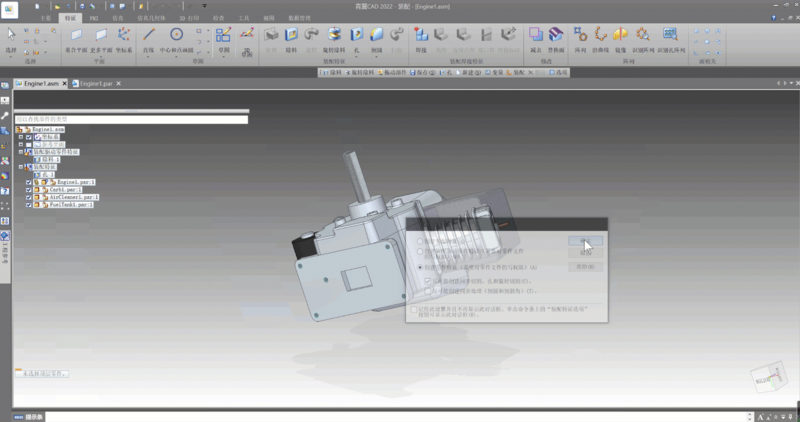Click the 确定 (OK) button in dialog
This screenshot has width=800, height=422.
[585, 242]
